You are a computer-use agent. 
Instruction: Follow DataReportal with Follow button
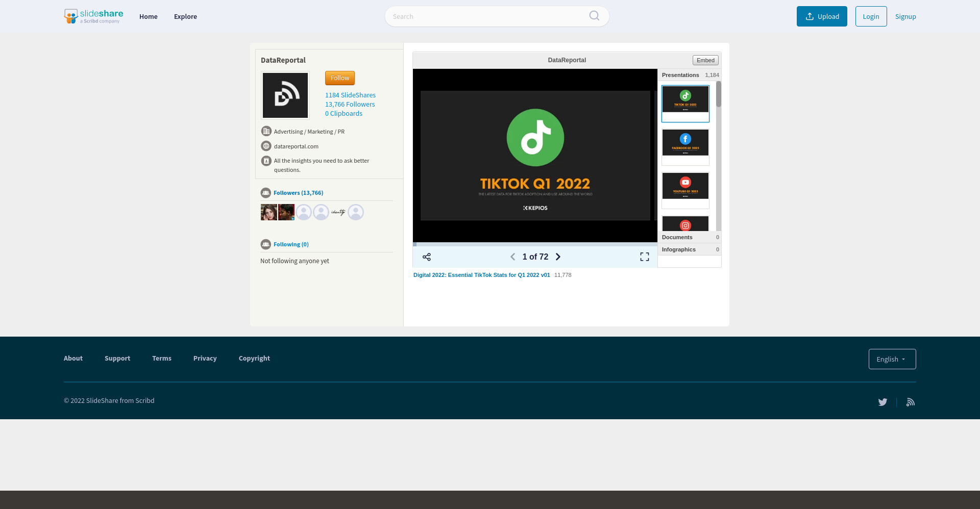[x=340, y=78]
